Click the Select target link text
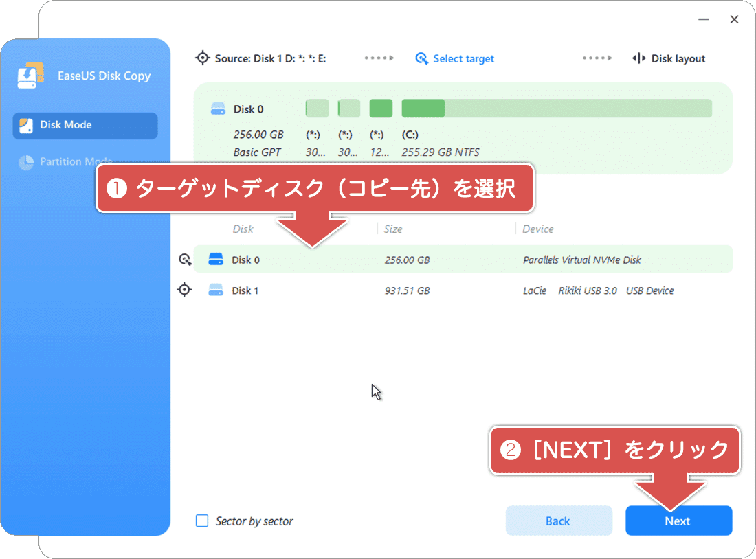 coord(463,58)
